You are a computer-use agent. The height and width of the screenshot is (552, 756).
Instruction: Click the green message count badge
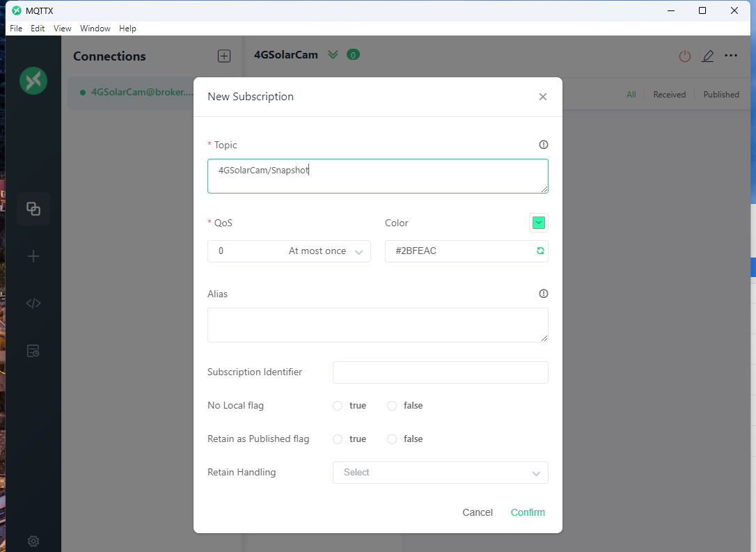[x=353, y=55]
